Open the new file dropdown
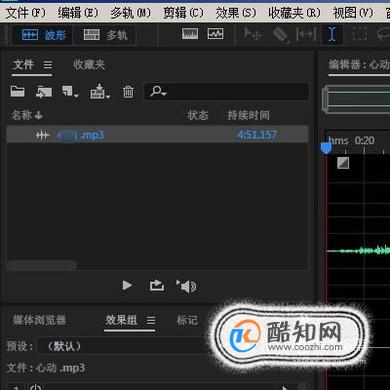This screenshot has width=390, height=390. coord(70,91)
